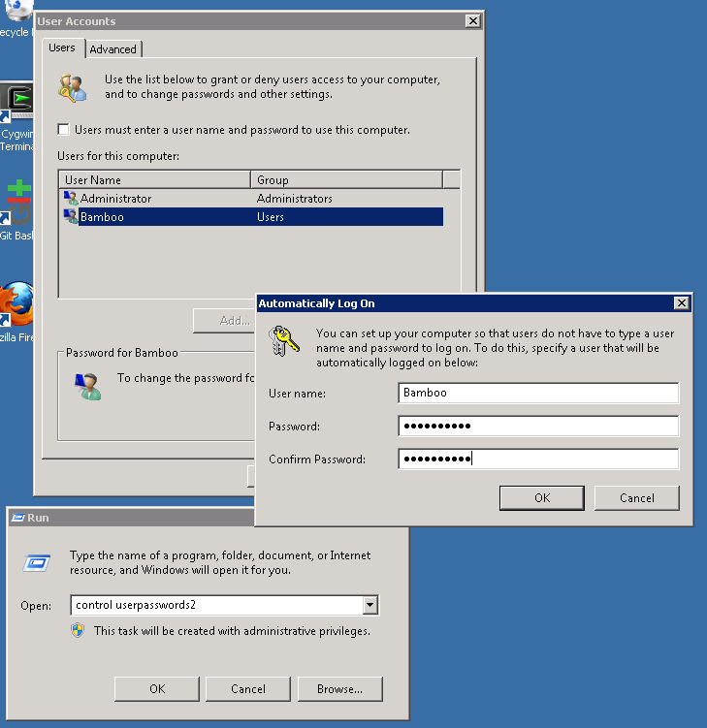Sort users by the Group column header
The width and height of the screenshot is (707, 728).
346,179
